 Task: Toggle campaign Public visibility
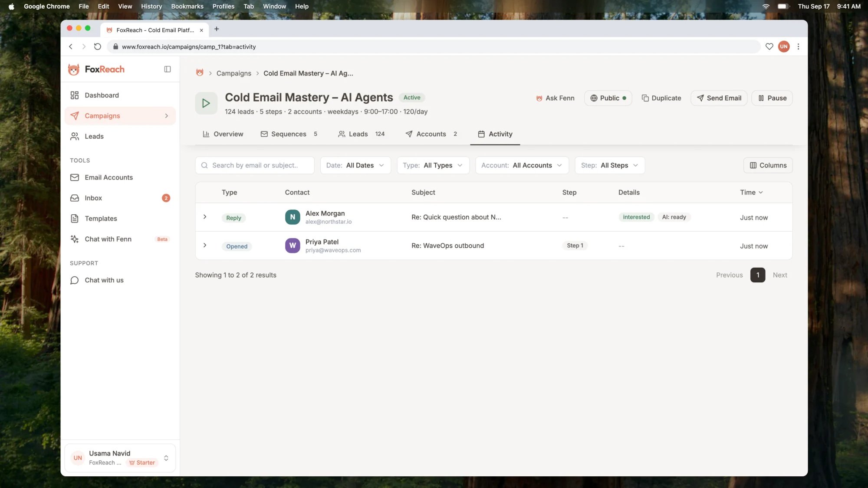coord(608,98)
